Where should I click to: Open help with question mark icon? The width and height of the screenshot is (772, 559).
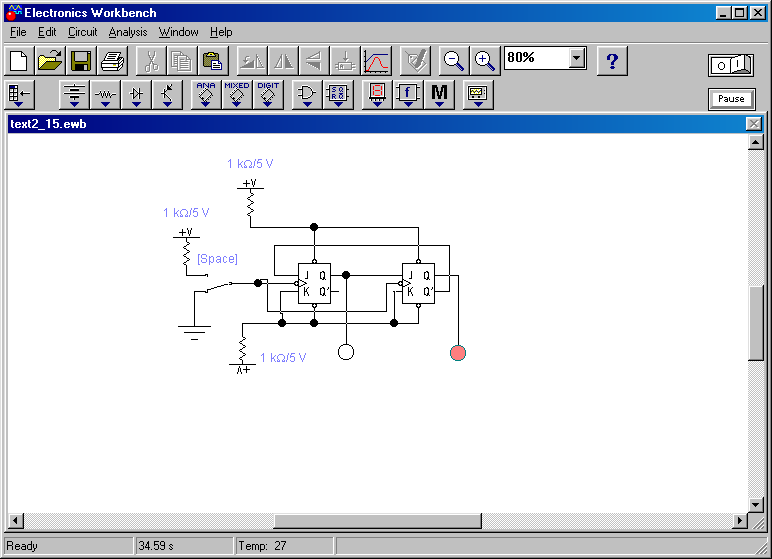click(612, 61)
